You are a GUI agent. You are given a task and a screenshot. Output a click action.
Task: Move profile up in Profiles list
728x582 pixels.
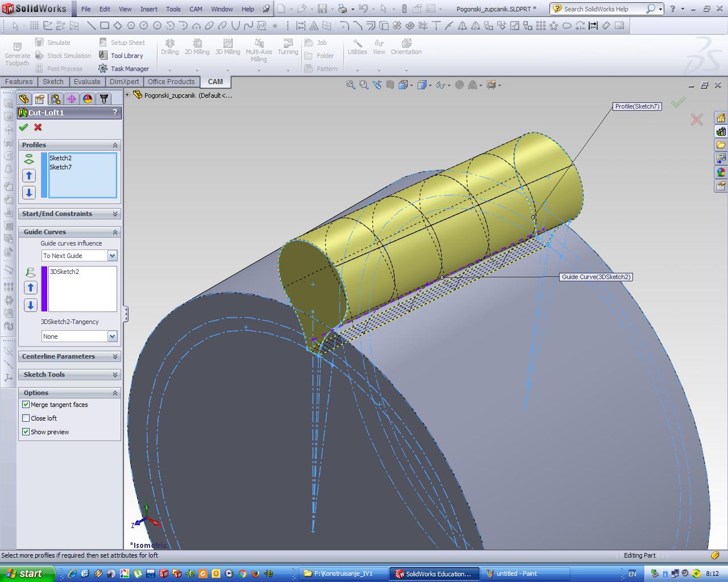29,176
